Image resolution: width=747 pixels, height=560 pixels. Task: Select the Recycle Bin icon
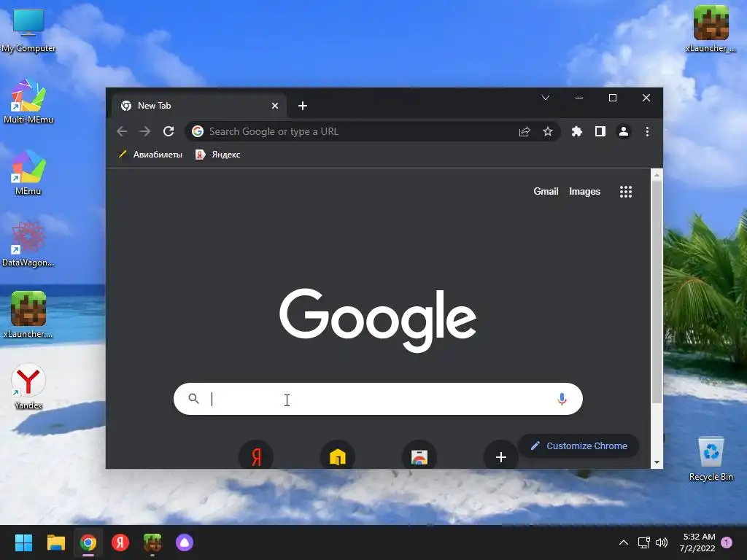(711, 458)
